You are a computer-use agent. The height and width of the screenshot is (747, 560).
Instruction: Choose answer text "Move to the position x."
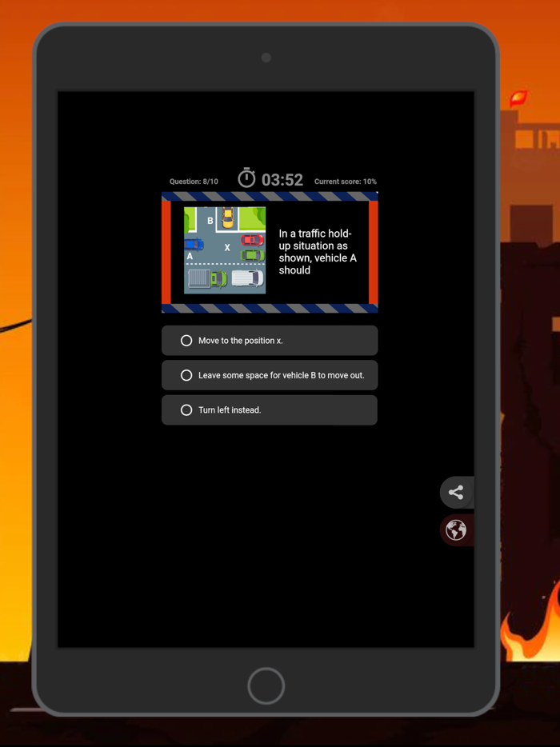click(241, 341)
